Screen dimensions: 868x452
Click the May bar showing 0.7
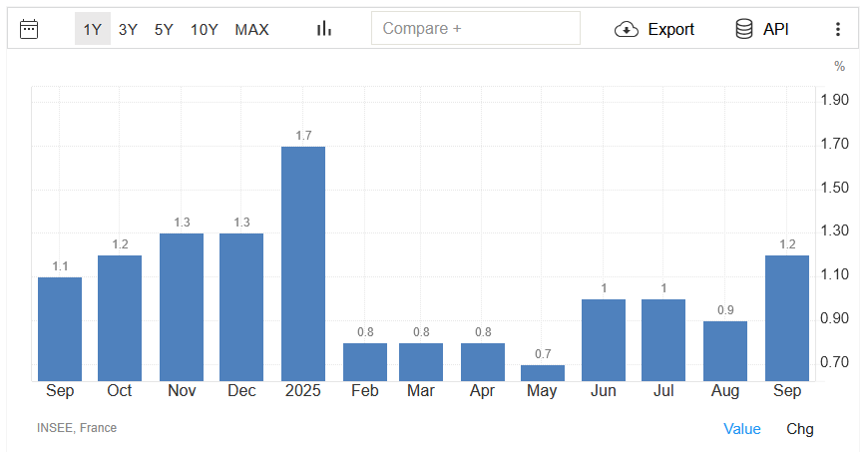click(x=543, y=373)
